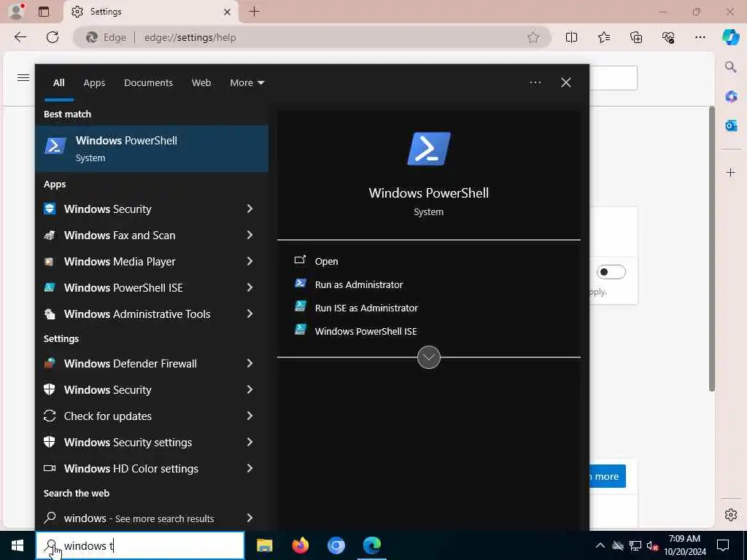This screenshot has width=747, height=560.
Task: Click Check for updates refresh icon
Action: (50, 416)
